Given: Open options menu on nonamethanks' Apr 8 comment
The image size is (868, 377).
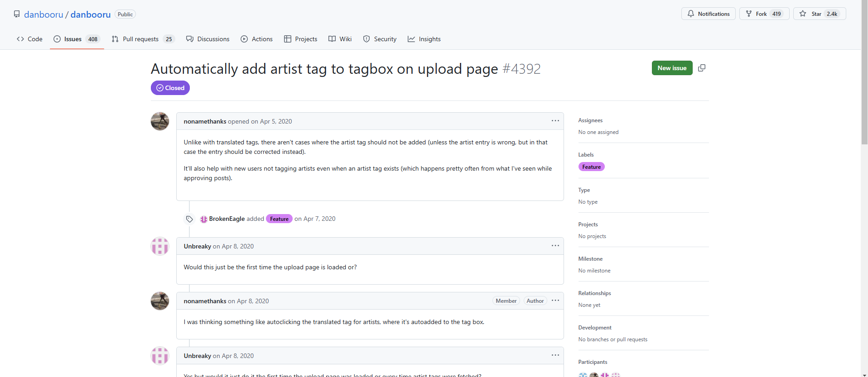Looking at the screenshot, I should (x=555, y=301).
